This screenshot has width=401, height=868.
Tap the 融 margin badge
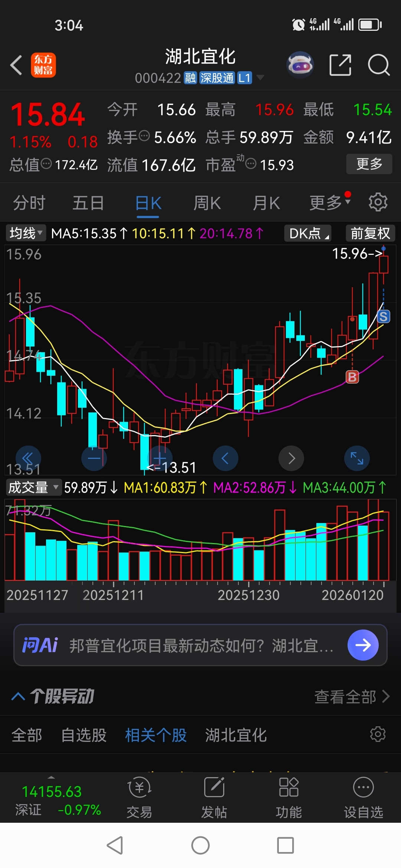190,78
